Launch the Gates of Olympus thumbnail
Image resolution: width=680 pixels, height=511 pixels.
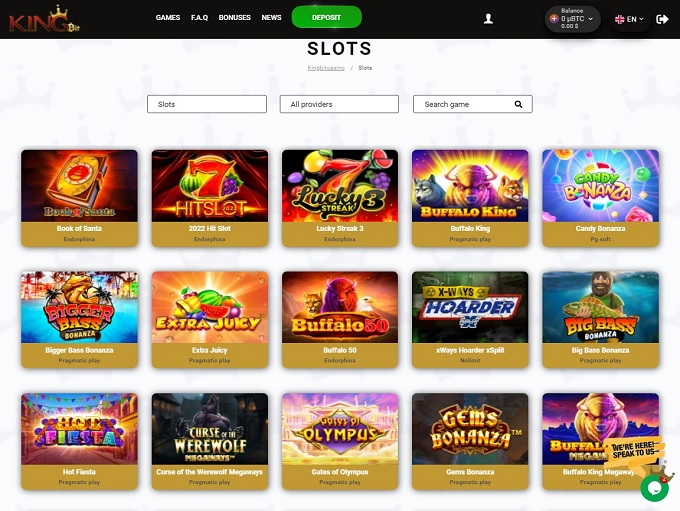(x=339, y=429)
